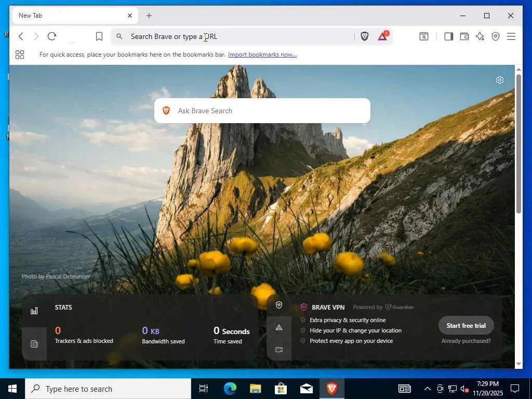Select the news feed widget icon
This screenshot has height=399, width=532.
point(34,344)
